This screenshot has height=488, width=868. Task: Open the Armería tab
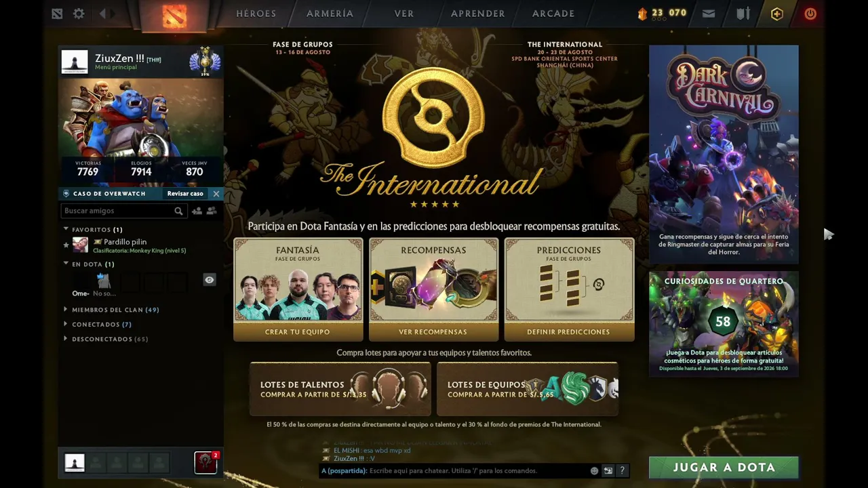click(330, 14)
